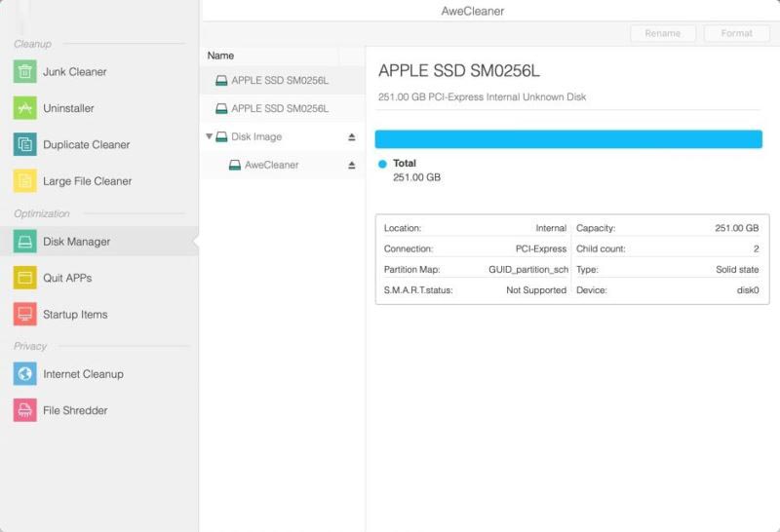Select Disk Manager in sidebar
The width and height of the screenshot is (780, 532).
pyautogui.click(x=99, y=241)
